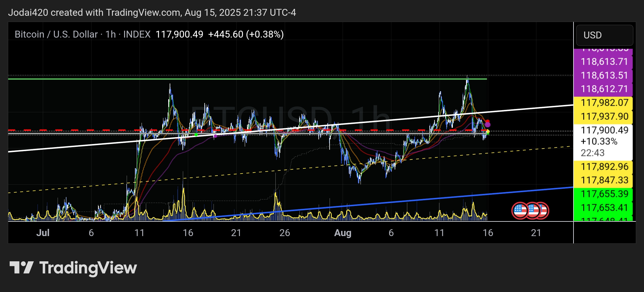Viewport: 644px width, 292px height.
Task: Click the Aug label on the time axis
Action: click(343, 233)
